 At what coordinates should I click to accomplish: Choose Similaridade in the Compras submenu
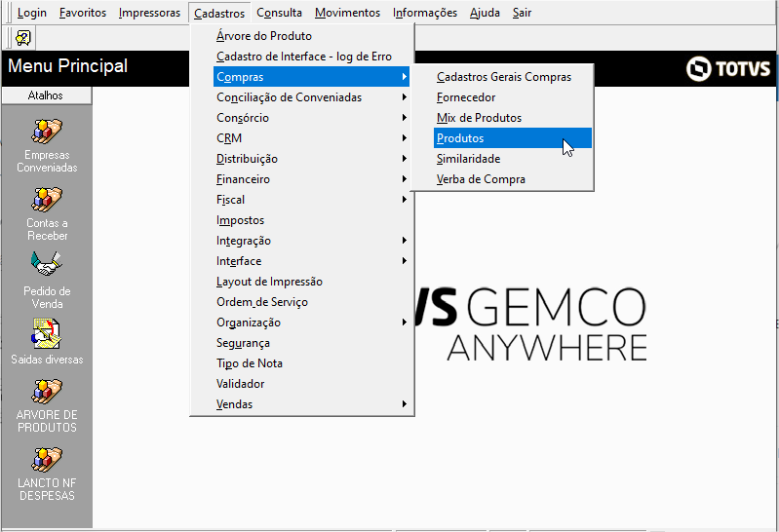[513, 159]
